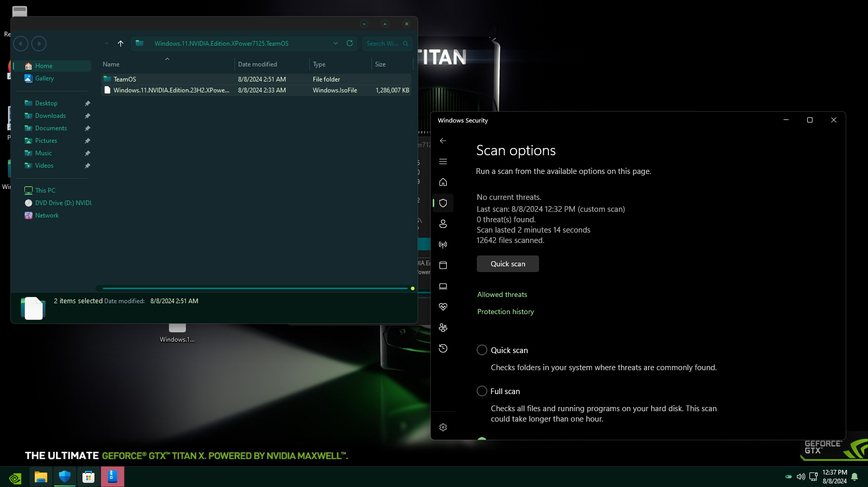Open Device security page
This screenshot has width=868, height=487.
[443, 286]
